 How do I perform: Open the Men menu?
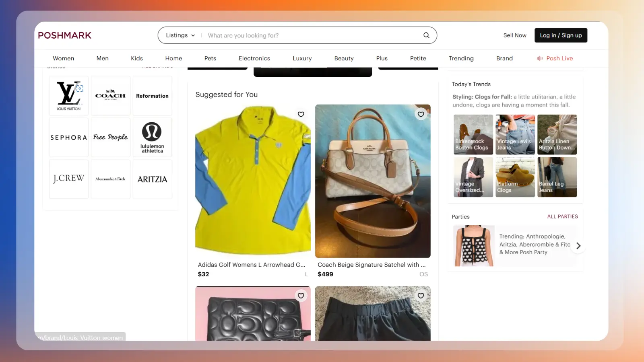click(103, 58)
